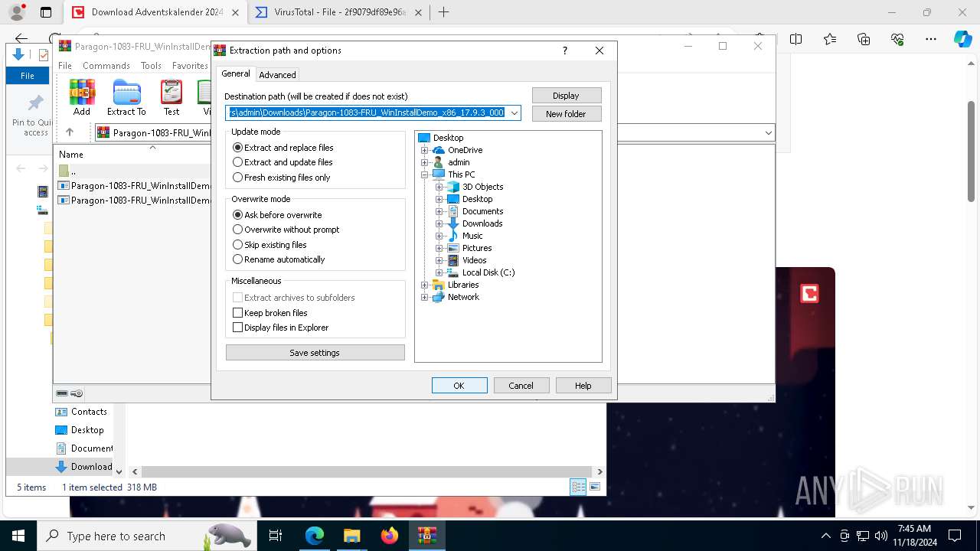The image size is (980, 551).
Task: Open the notification center icon
Action: tap(955, 536)
